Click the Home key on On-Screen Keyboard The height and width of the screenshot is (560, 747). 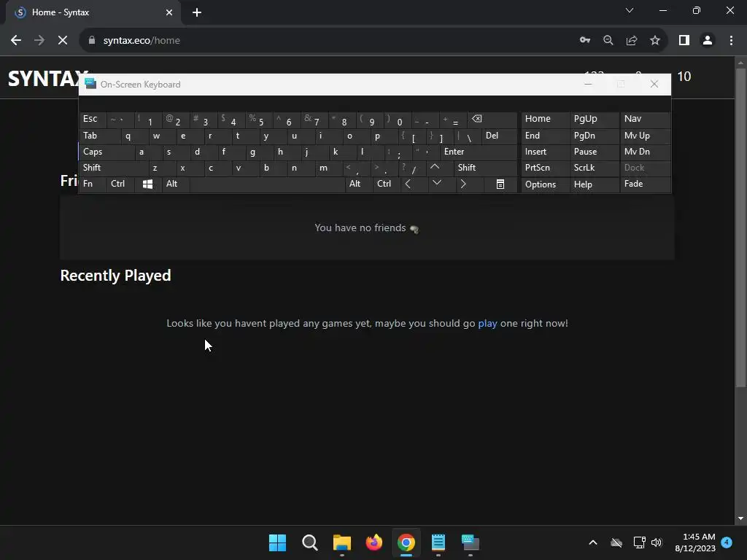pos(546,119)
